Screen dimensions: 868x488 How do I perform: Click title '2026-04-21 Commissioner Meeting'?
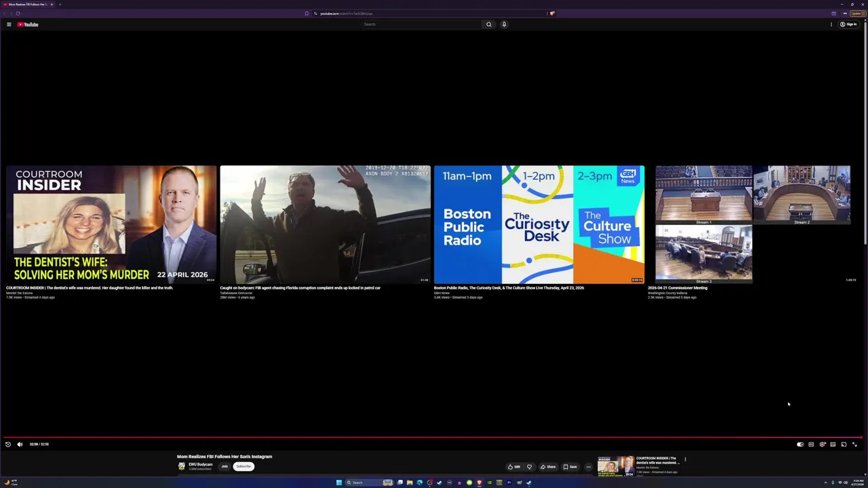[677, 288]
